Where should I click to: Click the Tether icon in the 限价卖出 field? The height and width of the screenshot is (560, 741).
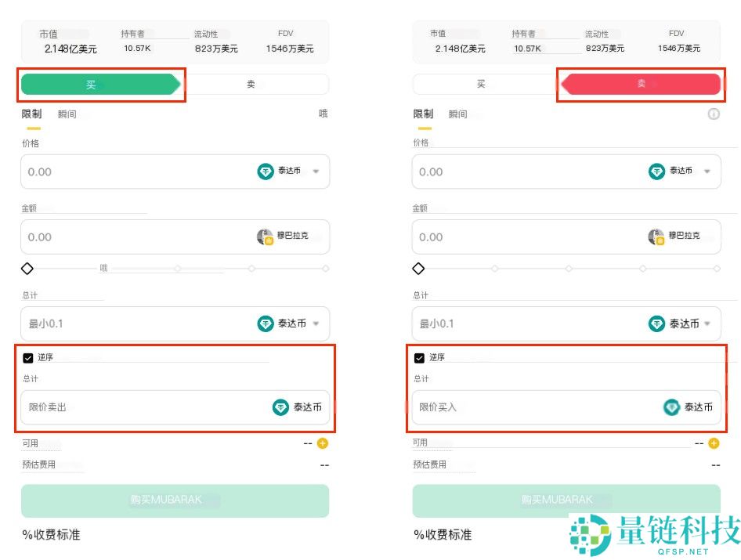pyautogui.click(x=280, y=407)
